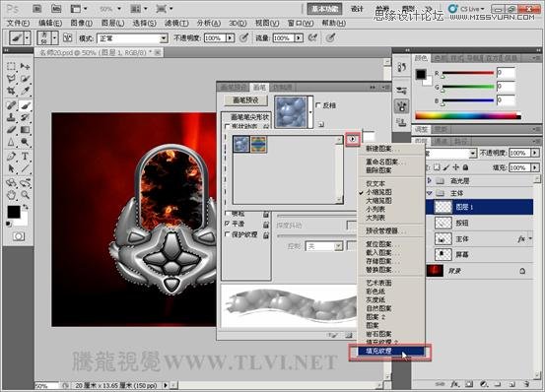
Task: Select the Move tool
Action: coord(25,66)
